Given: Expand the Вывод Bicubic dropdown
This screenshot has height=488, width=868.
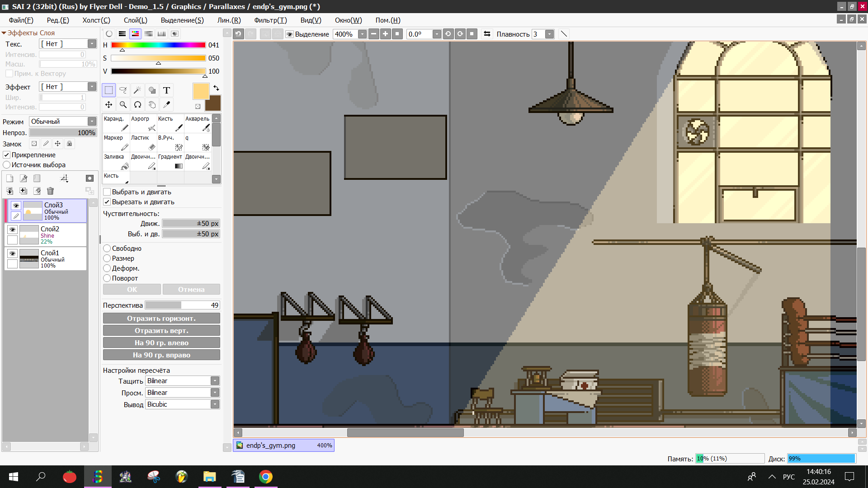Looking at the screenshot, I should click(215, 404).
